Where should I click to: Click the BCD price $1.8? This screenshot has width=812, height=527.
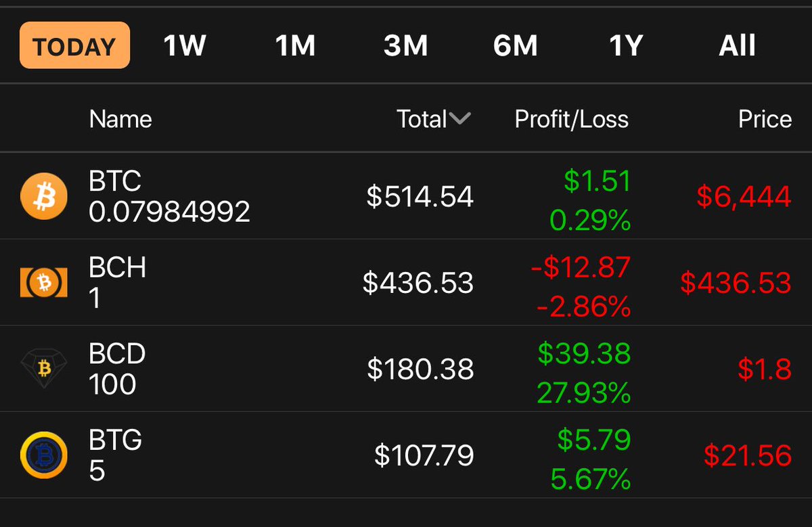pos(765,369)
